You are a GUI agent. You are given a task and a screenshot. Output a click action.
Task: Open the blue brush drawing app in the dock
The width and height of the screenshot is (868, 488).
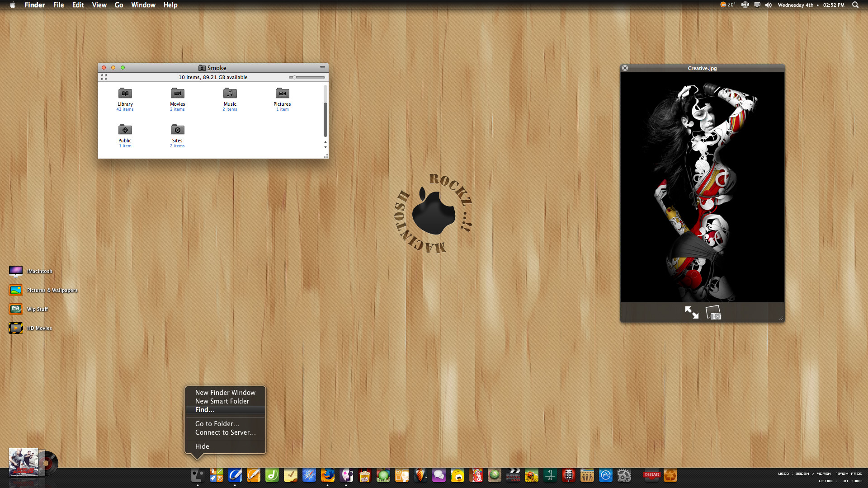[235, 475]
